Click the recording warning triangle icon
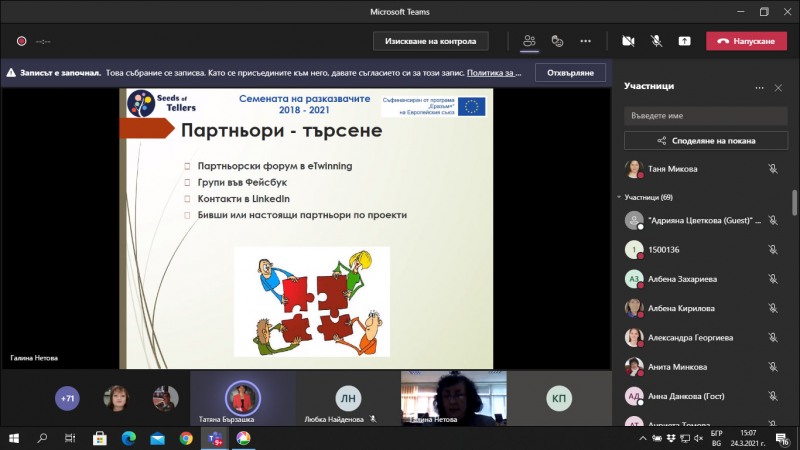Image resolution: width=800 pixels, height=450 pixels. 11,72
